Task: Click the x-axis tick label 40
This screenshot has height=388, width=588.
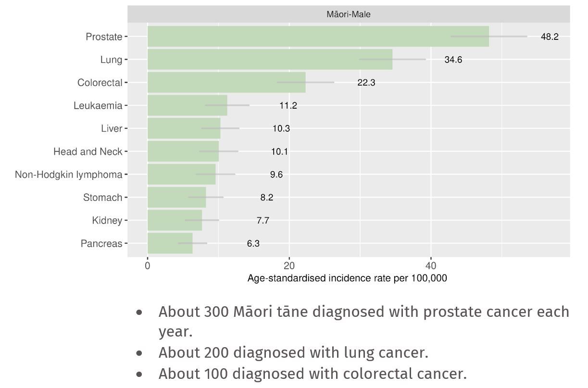Action: (x=431, y=266)
